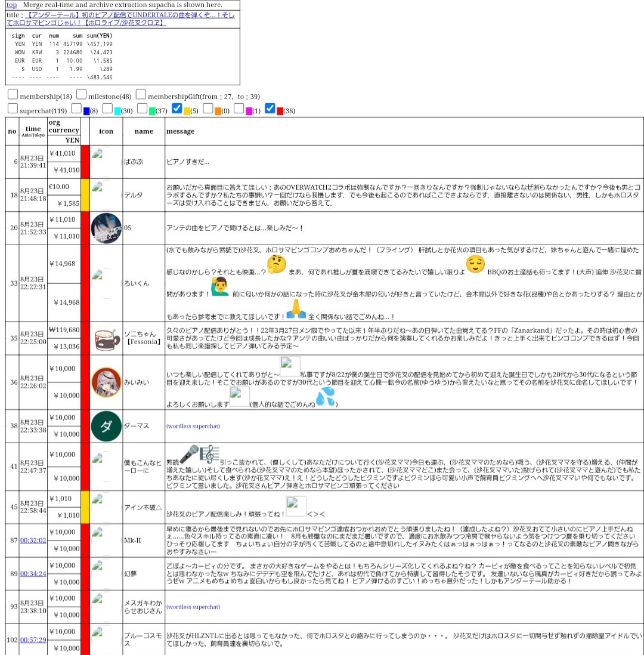Toggle the superchat(119) checkbox
644x655 pixels.
pos(13,109)
